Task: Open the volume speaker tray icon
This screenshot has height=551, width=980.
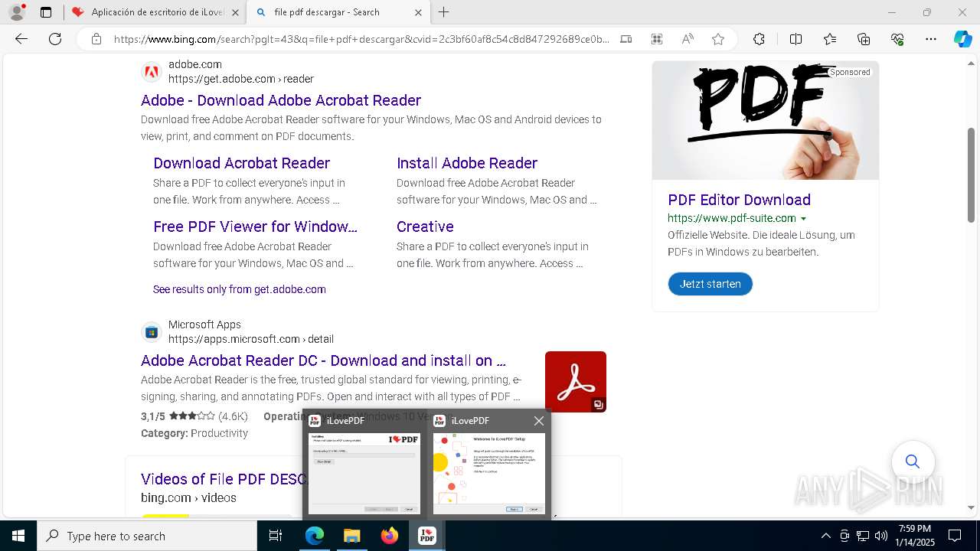Action: tap(881, 536)
